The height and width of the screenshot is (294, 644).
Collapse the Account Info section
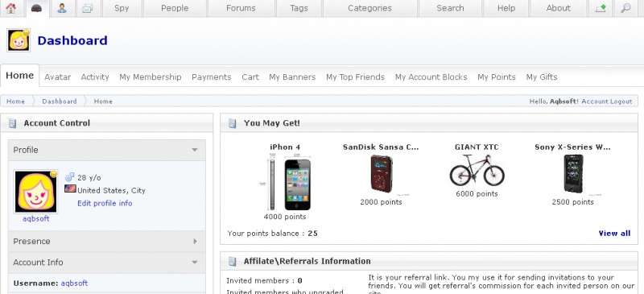[x=195, y=263]
